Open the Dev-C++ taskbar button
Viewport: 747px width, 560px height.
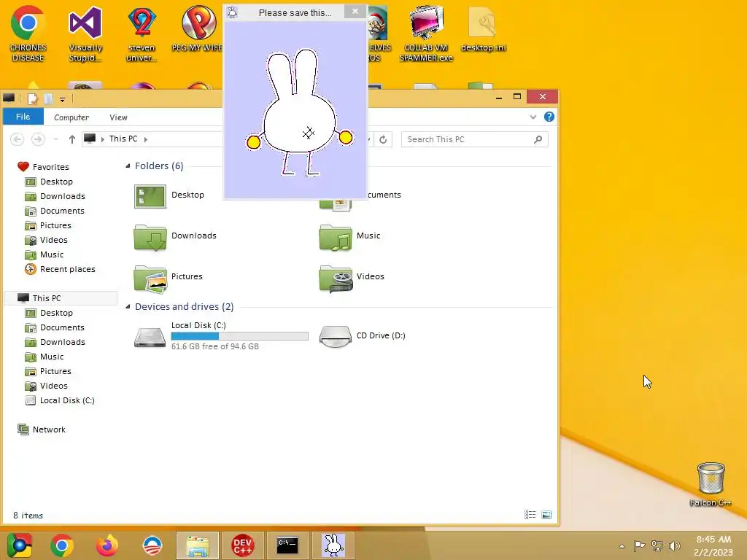coord(242,545)
